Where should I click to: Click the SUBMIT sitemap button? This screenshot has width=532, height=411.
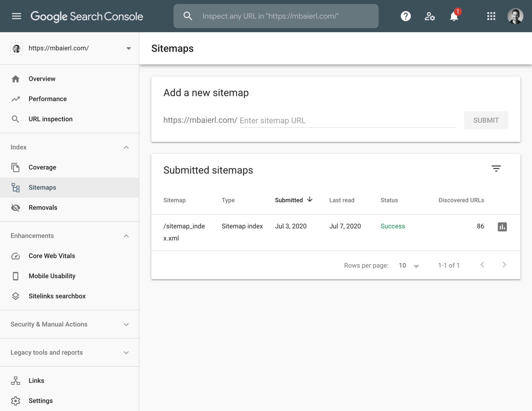tap(486, 120)
